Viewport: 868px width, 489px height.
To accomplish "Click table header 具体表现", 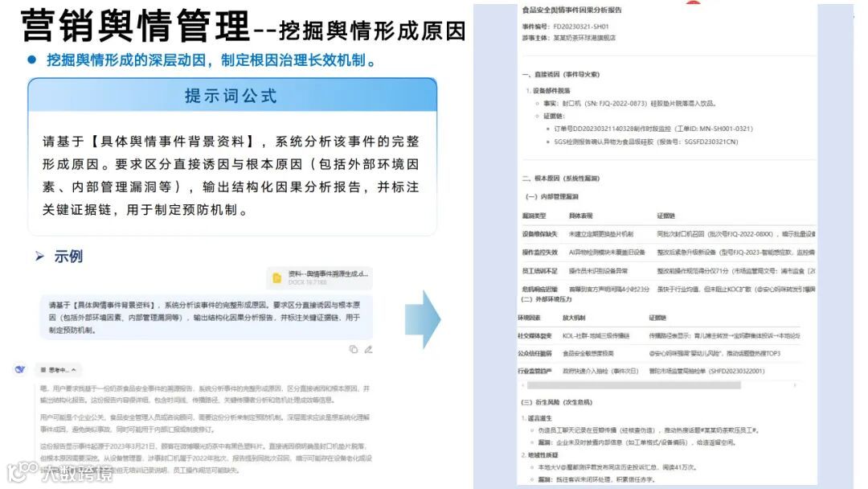I will 581,216.
